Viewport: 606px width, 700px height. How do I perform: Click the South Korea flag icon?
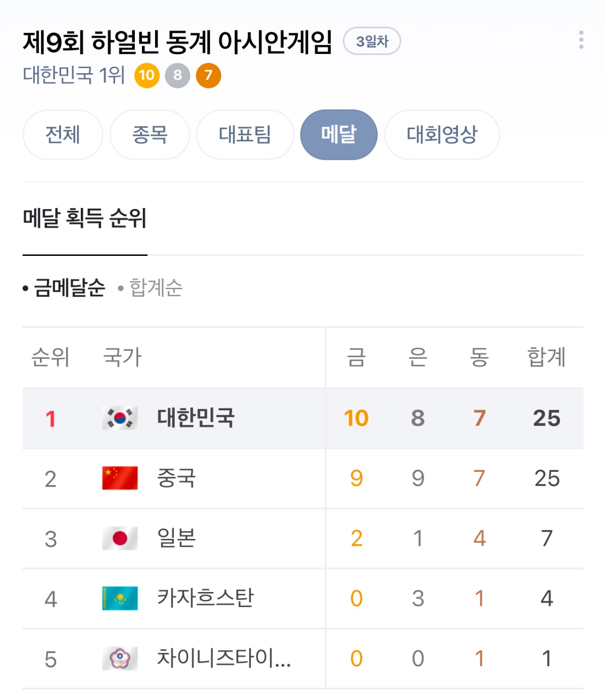[x=120, y=418]
